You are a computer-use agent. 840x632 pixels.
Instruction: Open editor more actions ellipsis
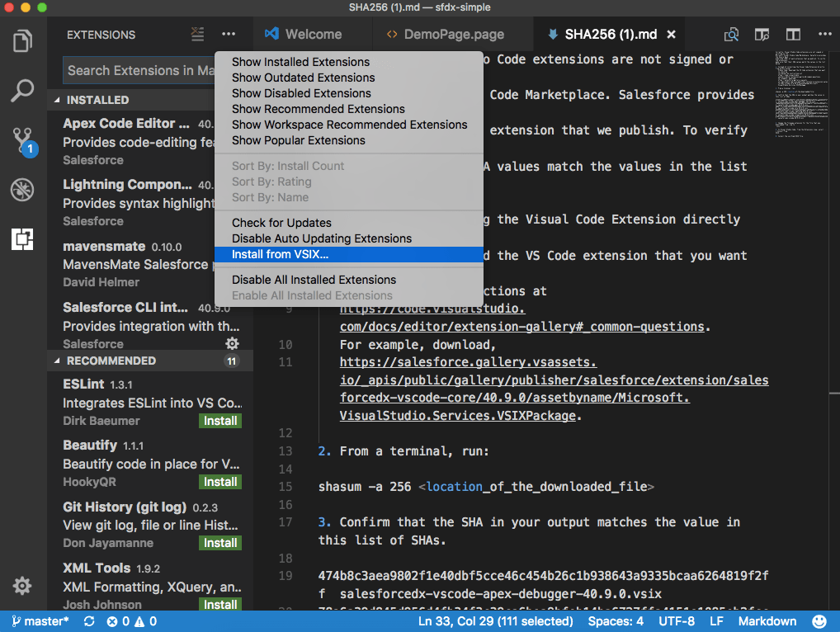(825, 35)
